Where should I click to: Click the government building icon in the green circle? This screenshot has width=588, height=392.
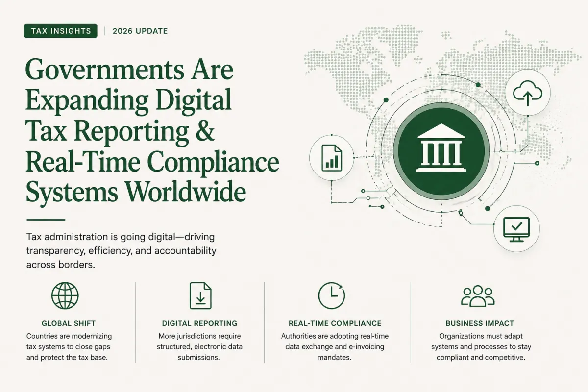click(441, 148)
